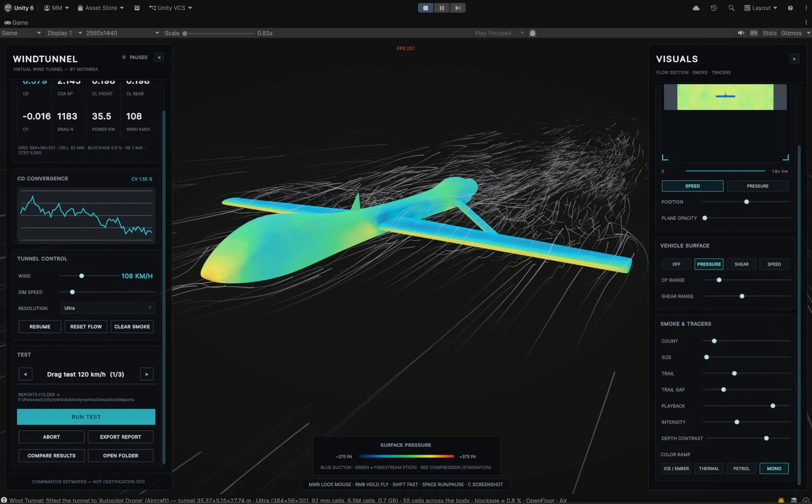
Task: Open the editor's top-right three-dot menu
Action: coord(806,8)
